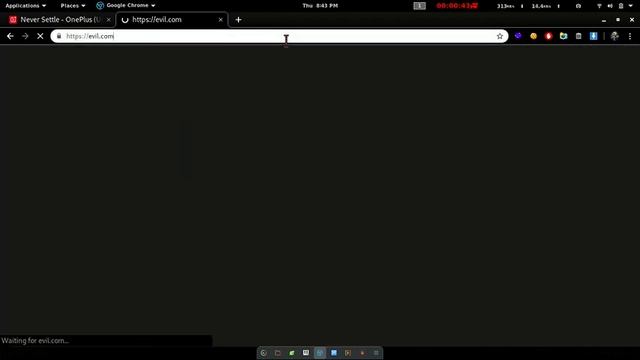
Task: Open the blue download extension icon
Action: click(x=593, y=36)
